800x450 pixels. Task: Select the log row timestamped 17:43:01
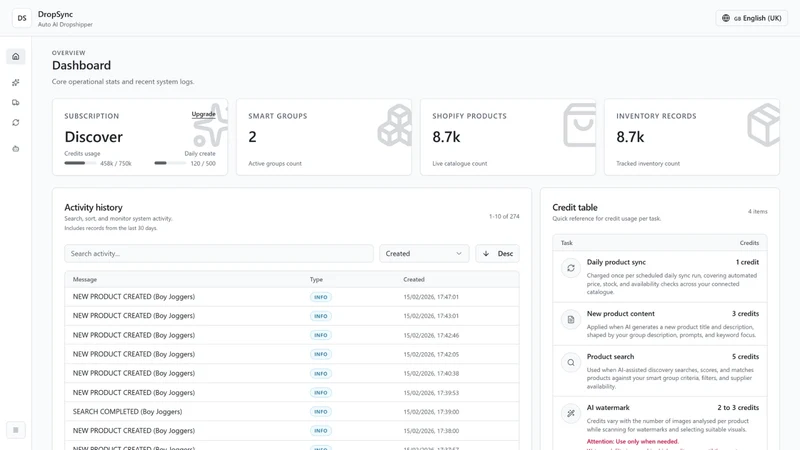pos(292,316)
